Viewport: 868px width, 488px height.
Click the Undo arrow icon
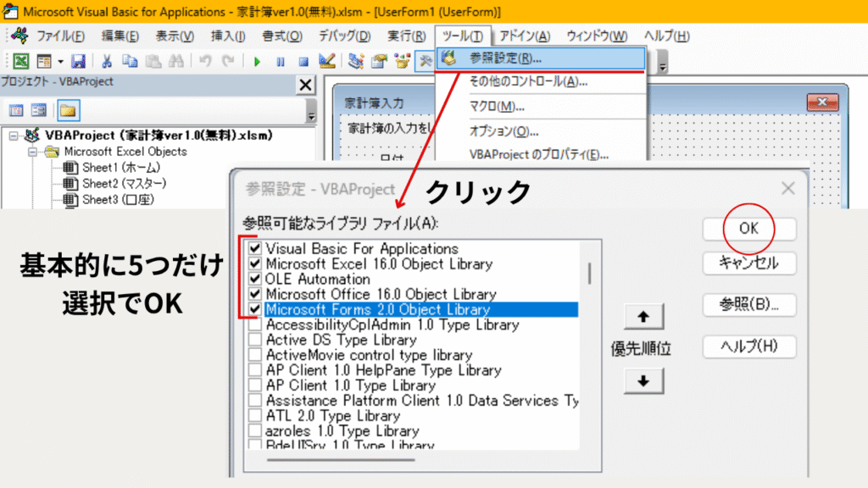point(205,61)
